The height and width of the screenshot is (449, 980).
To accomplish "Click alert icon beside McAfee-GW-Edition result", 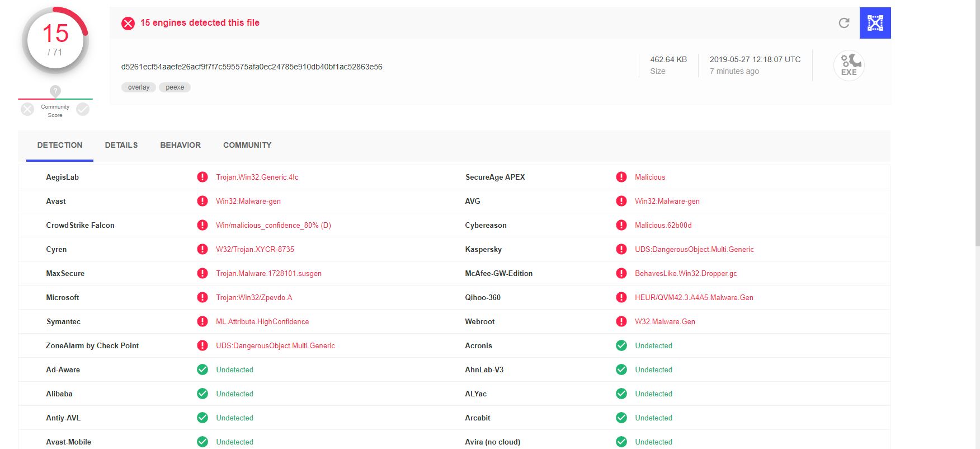I will tap(621, 273).
